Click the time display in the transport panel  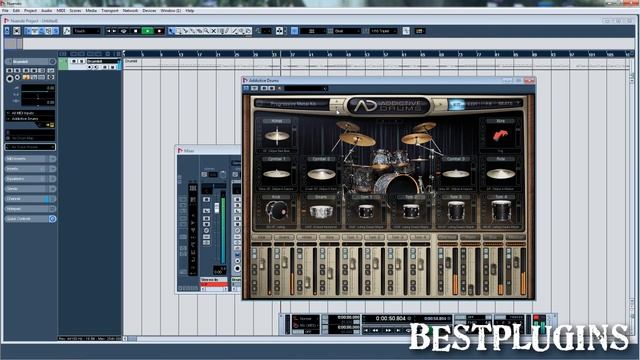pyautogui.click(x=391, y=318)
